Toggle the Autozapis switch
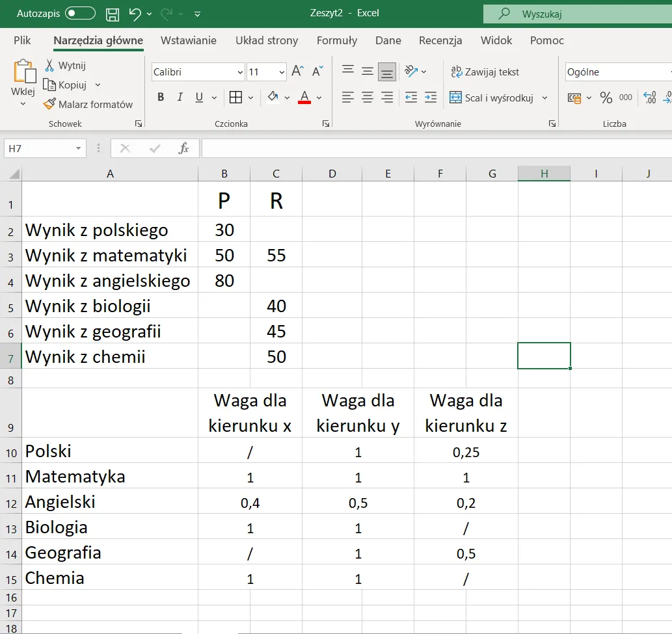 click(x=80, y=14)
